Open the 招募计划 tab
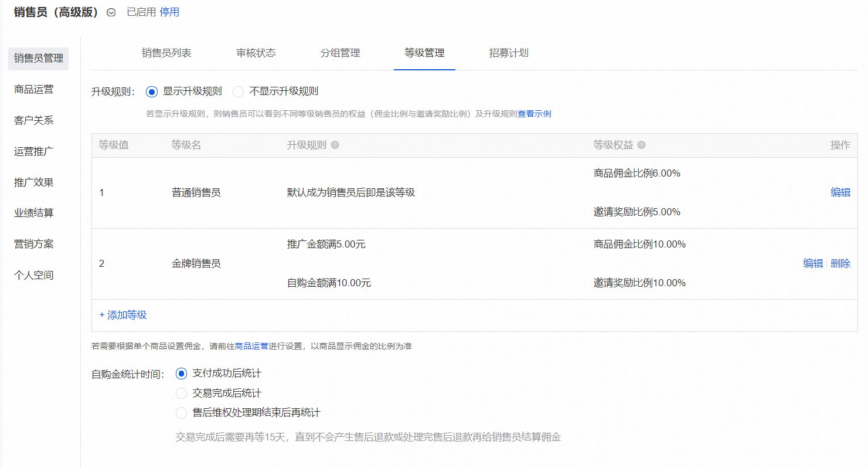This screenshot has height=468, width=868. 509,53
